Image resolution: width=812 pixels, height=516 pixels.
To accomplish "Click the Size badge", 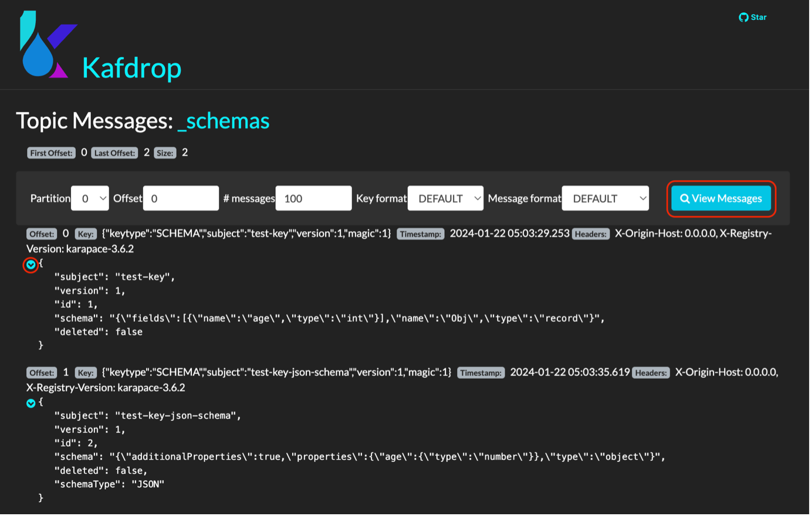I will point(165,153).
